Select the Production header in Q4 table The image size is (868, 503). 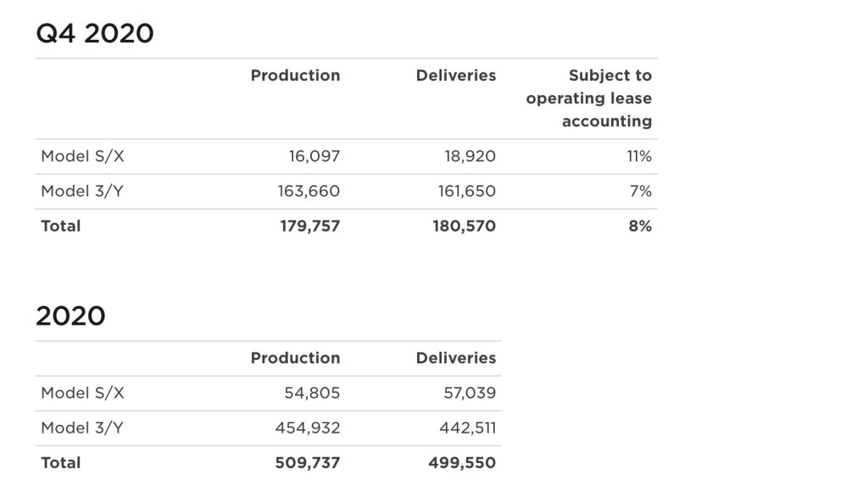(295, 75)
